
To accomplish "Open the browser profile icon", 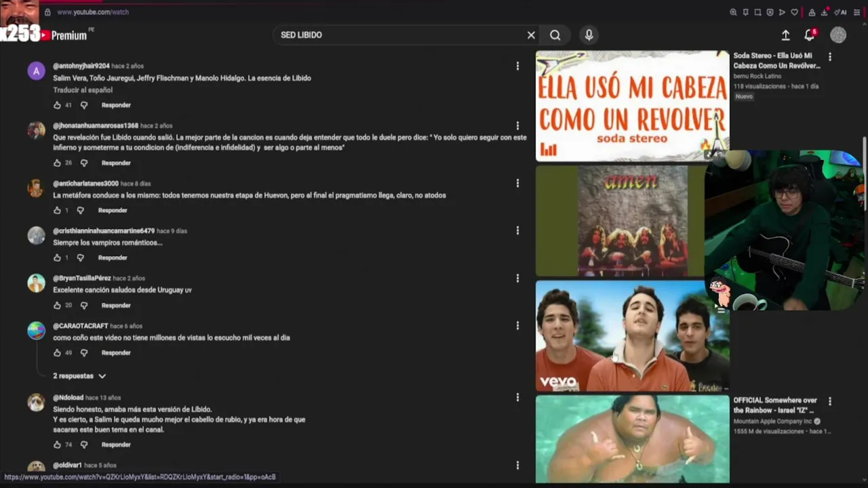I will [812, 12].
